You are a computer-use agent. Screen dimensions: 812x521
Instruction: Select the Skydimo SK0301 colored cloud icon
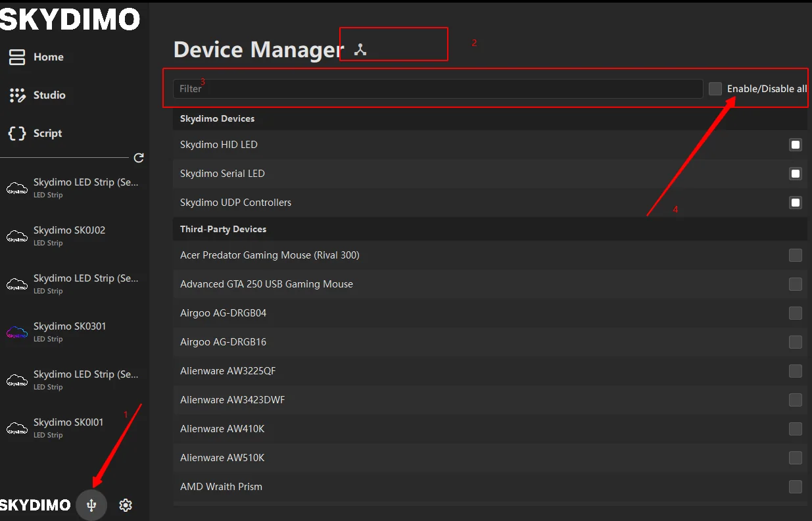pyautogui.click(x=17, y=332)
